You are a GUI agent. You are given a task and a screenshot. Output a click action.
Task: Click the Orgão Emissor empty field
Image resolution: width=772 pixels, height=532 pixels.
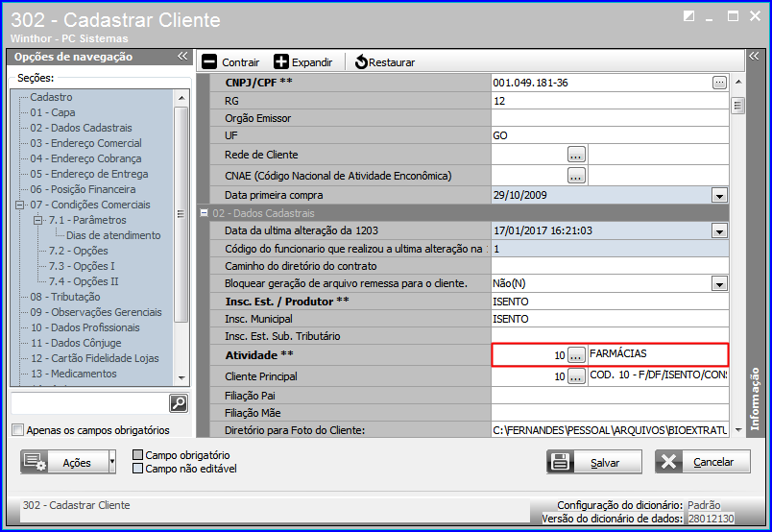(610, 118)
